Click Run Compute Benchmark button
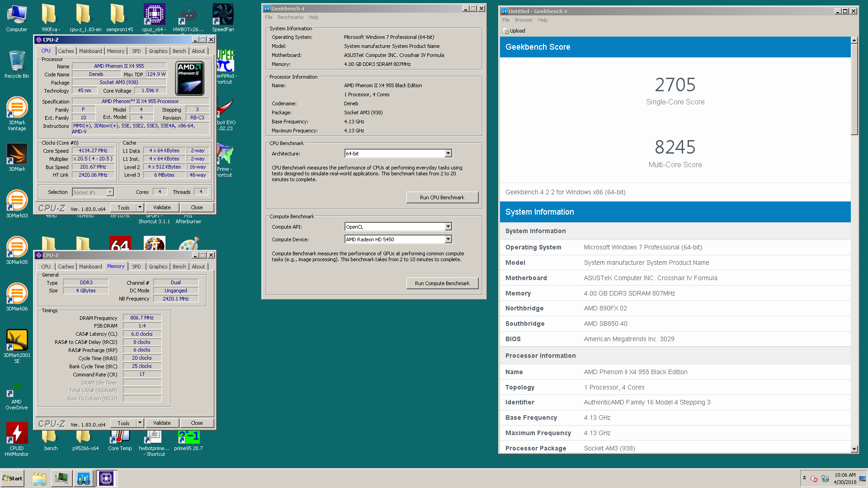Screen dimensions: 868x488 442,283
